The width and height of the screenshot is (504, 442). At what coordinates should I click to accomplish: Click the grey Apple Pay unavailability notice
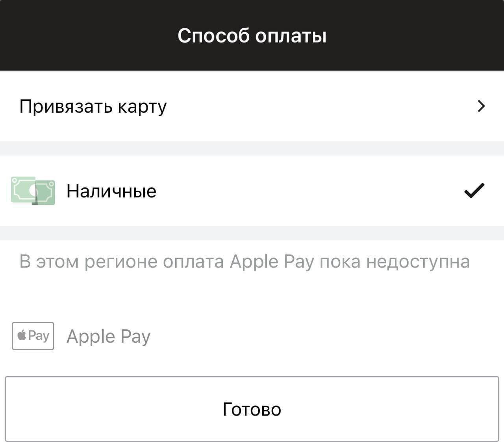tap(244, 260)
